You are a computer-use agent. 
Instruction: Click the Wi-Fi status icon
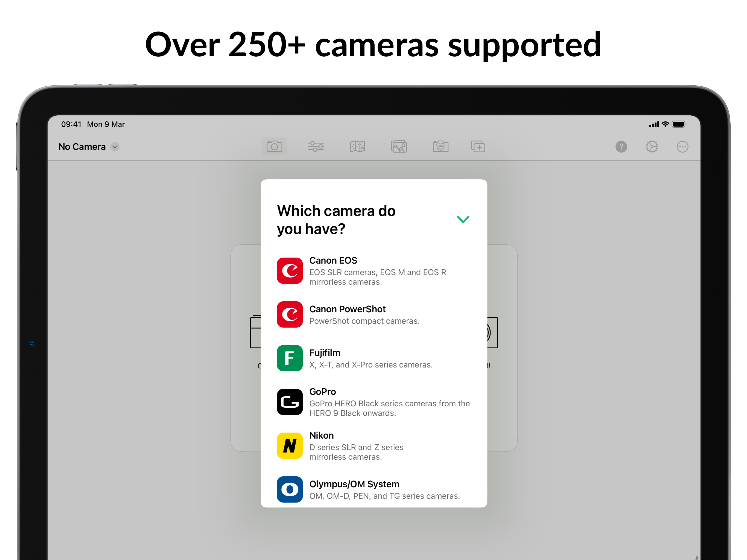665,124
